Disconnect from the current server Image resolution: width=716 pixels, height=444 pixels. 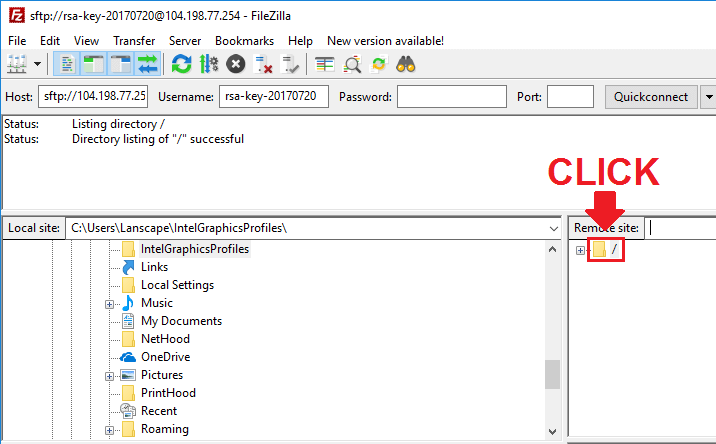point(263,64)
